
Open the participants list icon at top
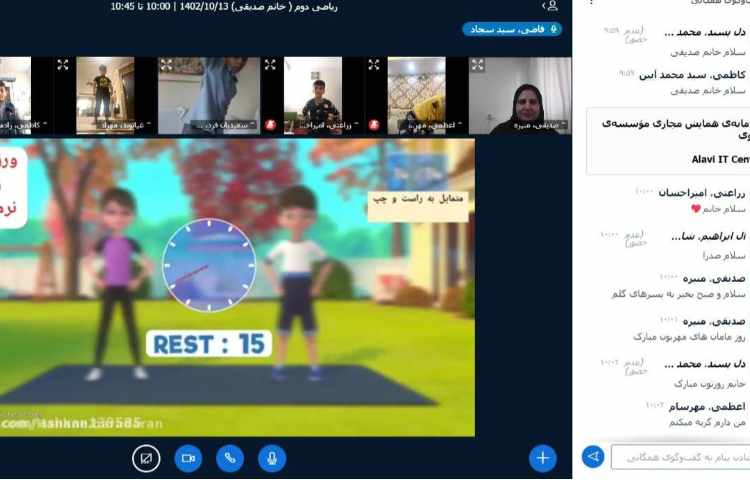(551, 6)
